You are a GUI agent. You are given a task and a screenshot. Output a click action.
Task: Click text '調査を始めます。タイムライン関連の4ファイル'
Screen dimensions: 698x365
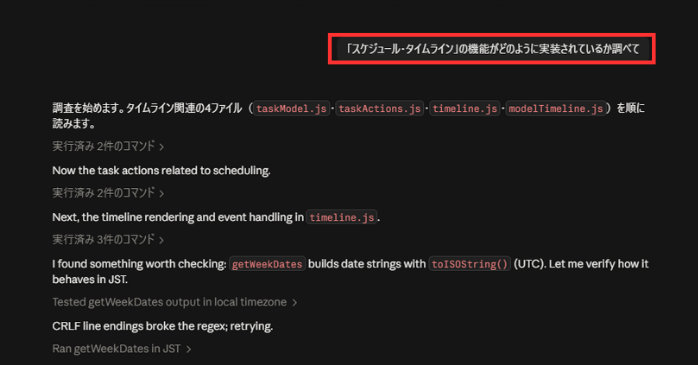147,108
